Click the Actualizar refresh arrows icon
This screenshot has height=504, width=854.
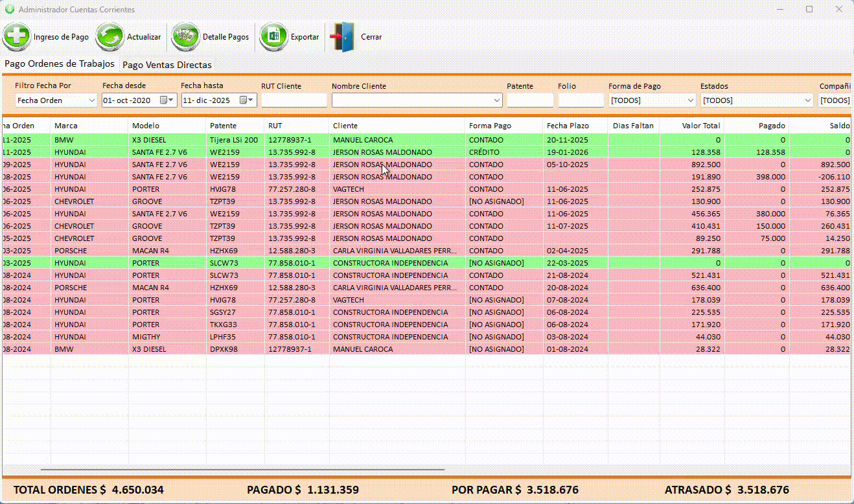[110, 37]
